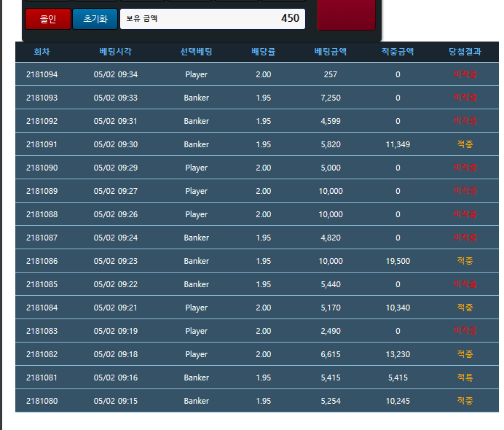Screen dimensions: 504x430
Task: Click the 당첨결과 column header
Action: point(465,52)
